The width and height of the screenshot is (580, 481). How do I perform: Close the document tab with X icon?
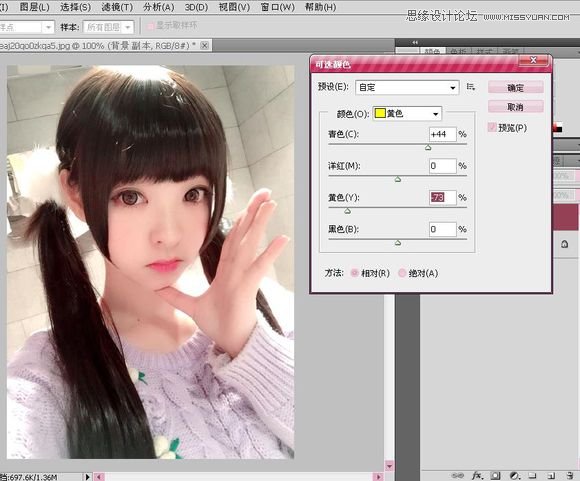coord(204,46)
